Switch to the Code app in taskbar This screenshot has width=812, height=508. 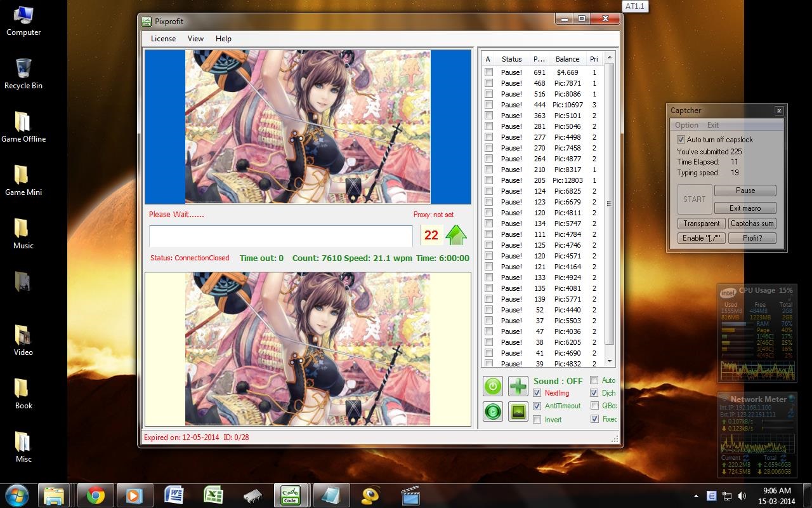291,495
